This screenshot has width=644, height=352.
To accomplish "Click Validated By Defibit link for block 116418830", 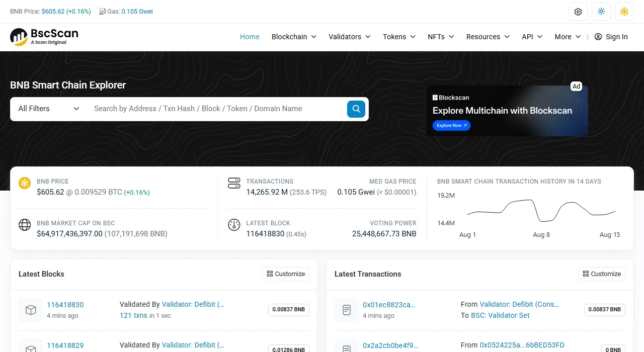I will 193,304.
